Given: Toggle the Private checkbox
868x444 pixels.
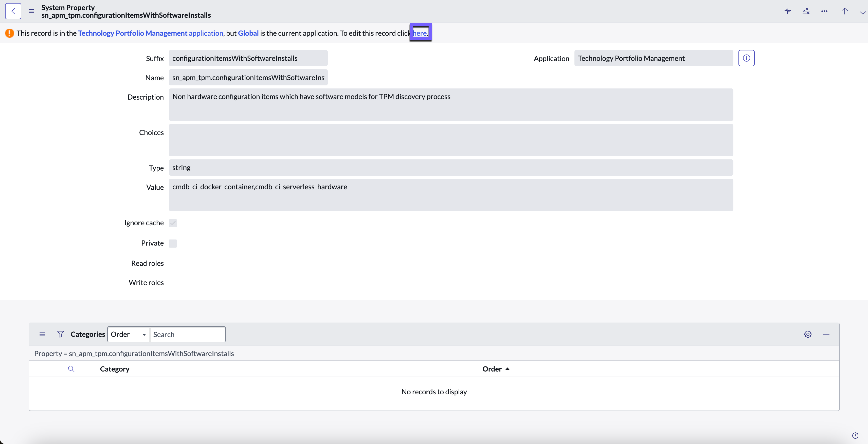Looking at the screenshot, I should click(x=173, y=243).
